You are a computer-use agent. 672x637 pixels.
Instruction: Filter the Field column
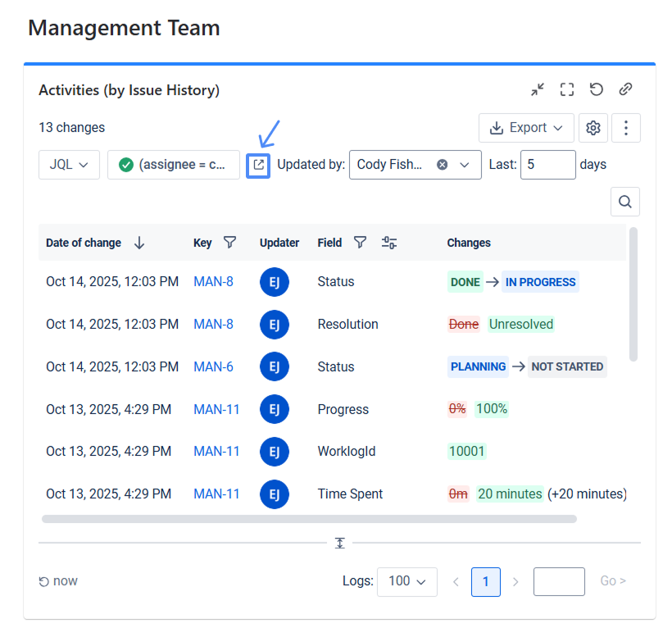coord(360,243)
